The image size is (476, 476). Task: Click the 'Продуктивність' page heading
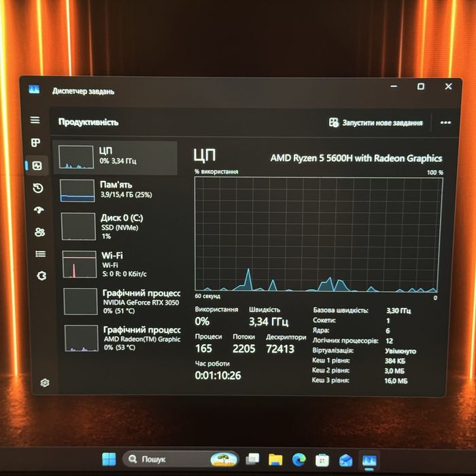click(x=88, y=122)
